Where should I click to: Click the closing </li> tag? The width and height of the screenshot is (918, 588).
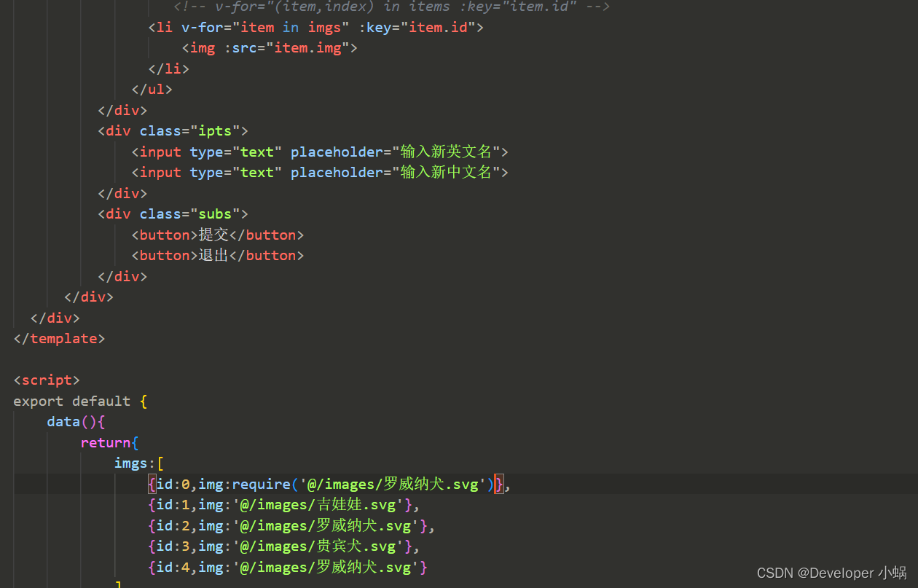click(168, 69)
